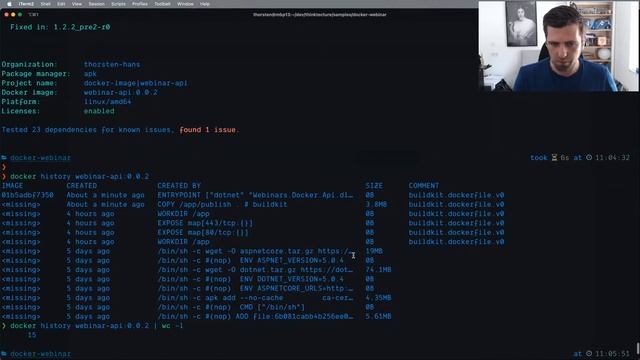Click the 'docker history webinar-api:0.0.2 | wc -l' command
640x360 pixels.
tap(96, 326)
